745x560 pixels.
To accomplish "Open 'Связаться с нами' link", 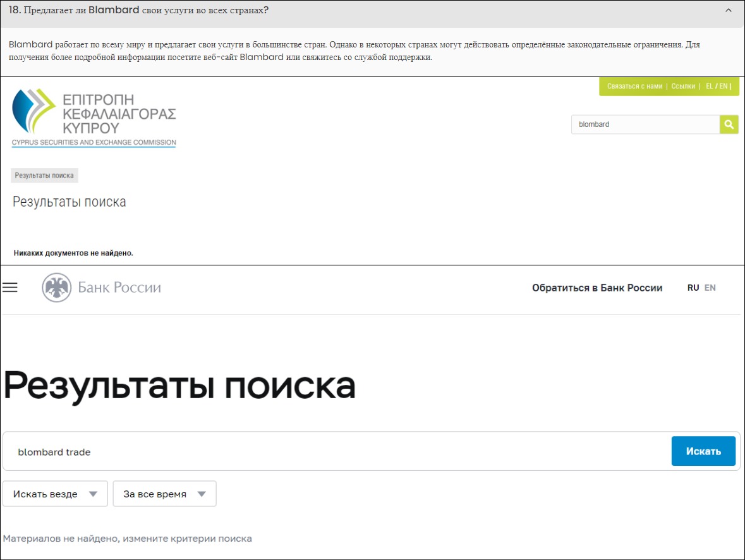I will [x=634, y=86].
